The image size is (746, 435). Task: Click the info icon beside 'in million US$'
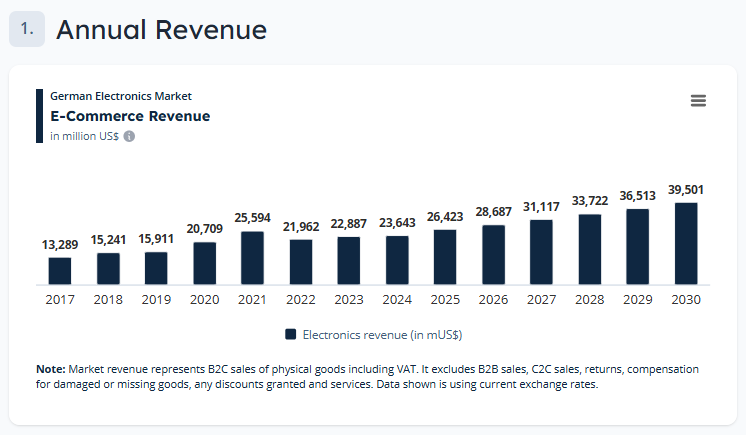(129, 136)
